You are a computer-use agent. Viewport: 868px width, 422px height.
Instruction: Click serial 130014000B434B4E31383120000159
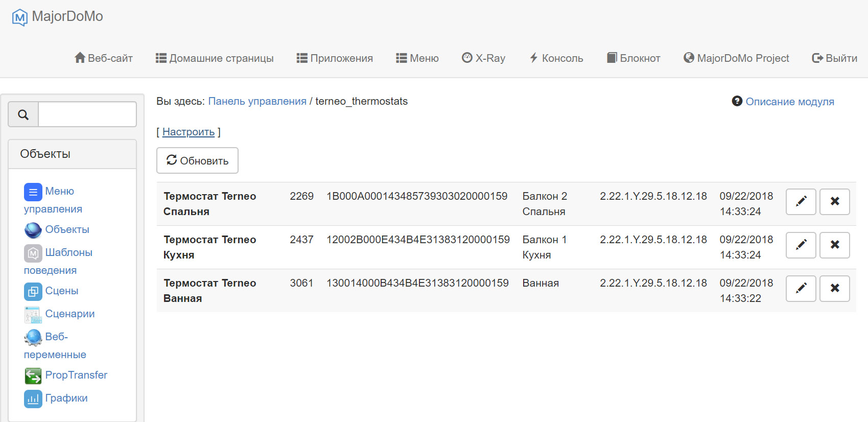417,283
